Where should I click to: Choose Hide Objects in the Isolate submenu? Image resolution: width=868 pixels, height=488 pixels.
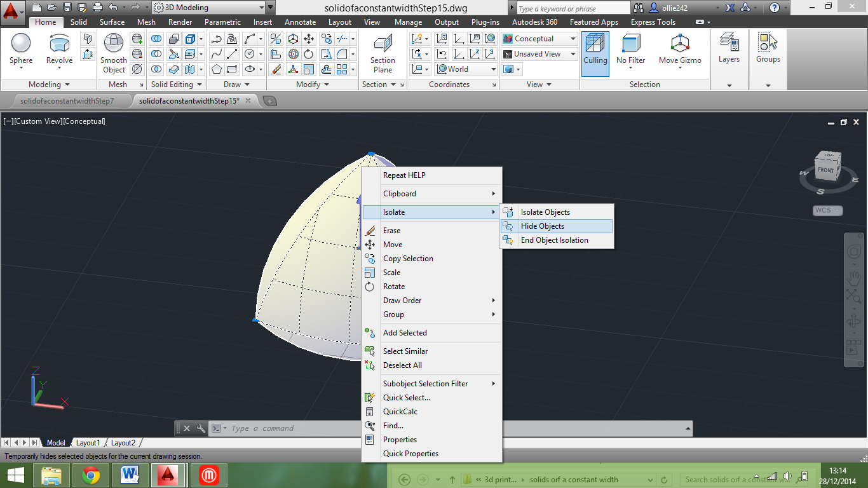point(557,226)
